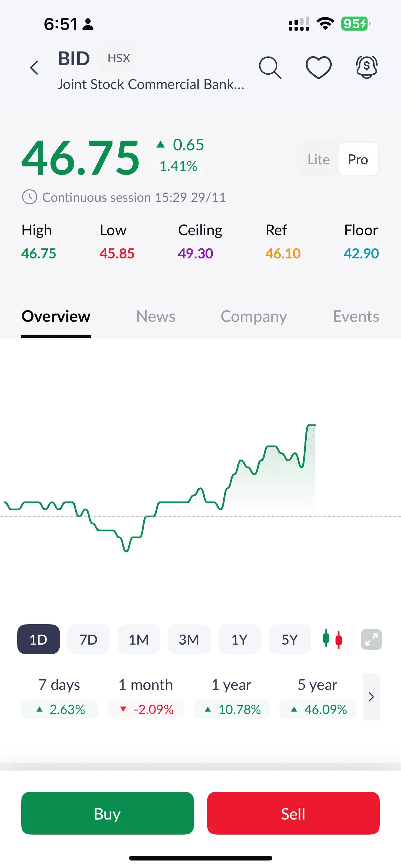401x868 pixels.
Task: Switch to Lite mode
Action: 318,159
